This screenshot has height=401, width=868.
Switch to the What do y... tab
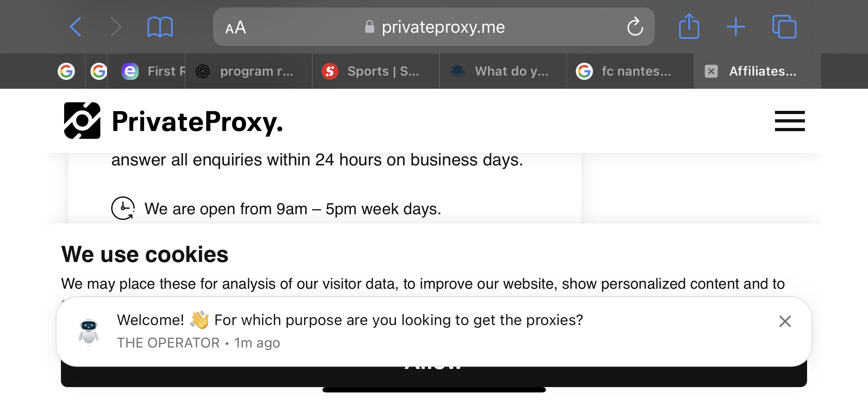[x=503, y=71]
